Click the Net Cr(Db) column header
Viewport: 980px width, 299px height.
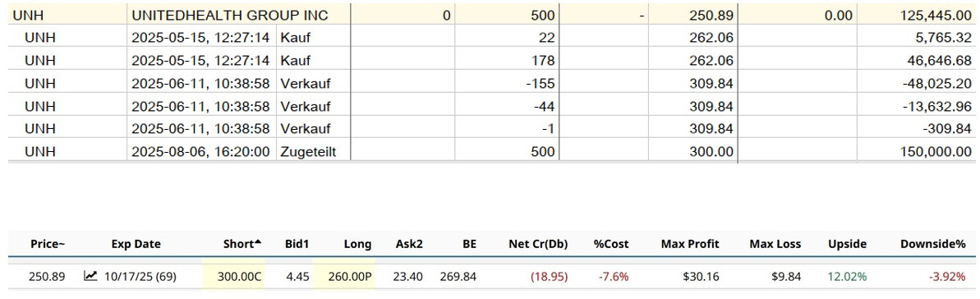[x=538, y=244]
